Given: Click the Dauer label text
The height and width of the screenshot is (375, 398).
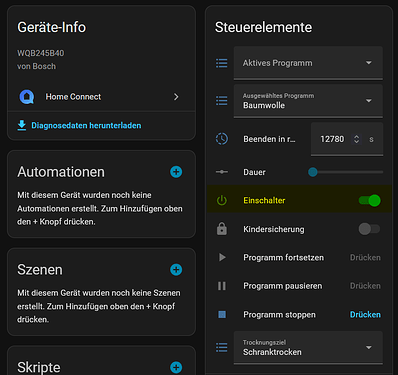Looking at the screenshot, I should [x=254, y=172].
